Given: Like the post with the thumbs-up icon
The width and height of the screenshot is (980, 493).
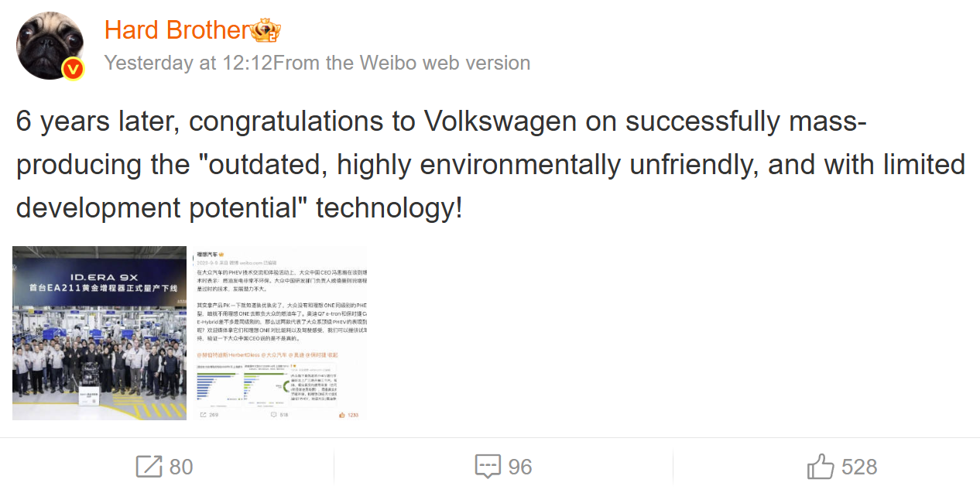Looking at the screenshot, I should point(821,467).
